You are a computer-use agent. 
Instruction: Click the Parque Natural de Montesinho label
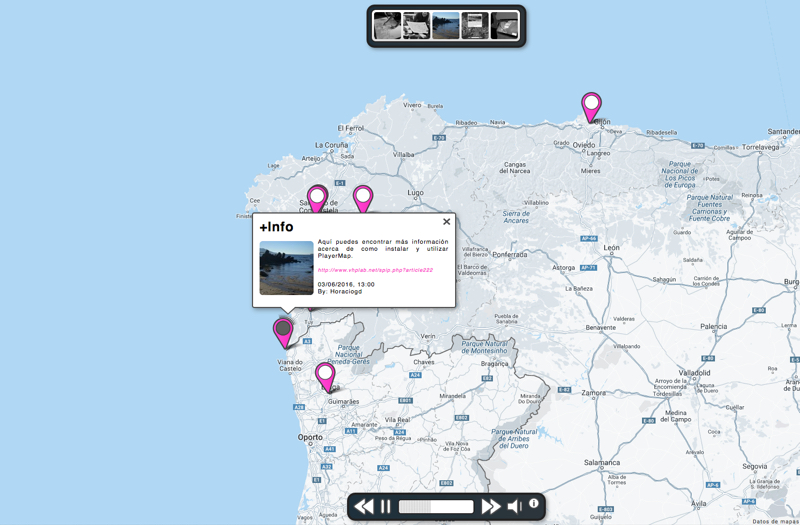pyautogui.click(x=485, y=347)
